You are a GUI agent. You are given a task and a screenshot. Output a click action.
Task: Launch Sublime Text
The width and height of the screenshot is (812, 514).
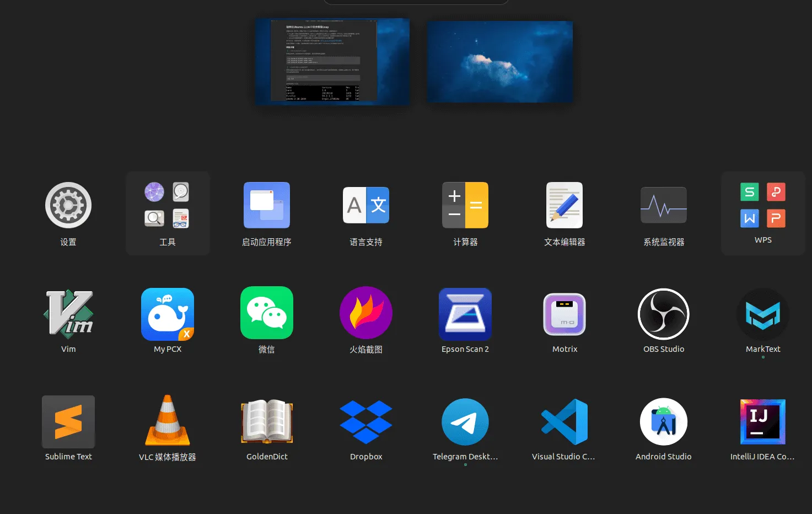point(68,422)
